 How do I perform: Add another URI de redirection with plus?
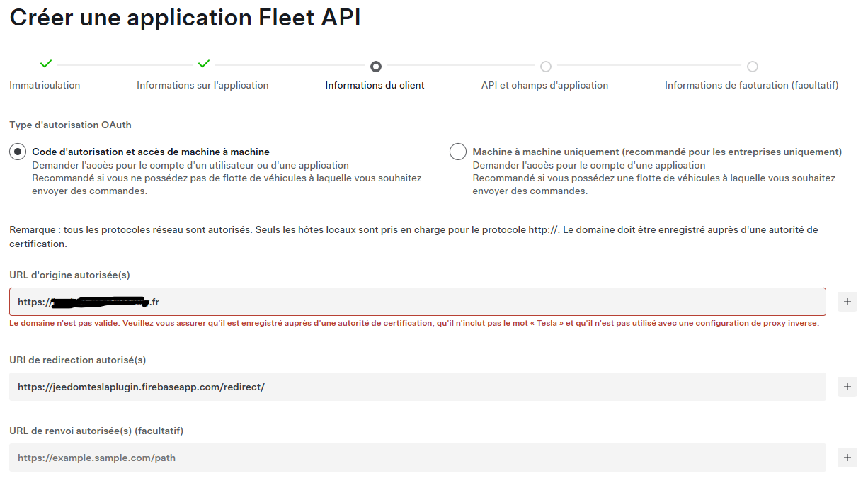[x=847, y=387]
